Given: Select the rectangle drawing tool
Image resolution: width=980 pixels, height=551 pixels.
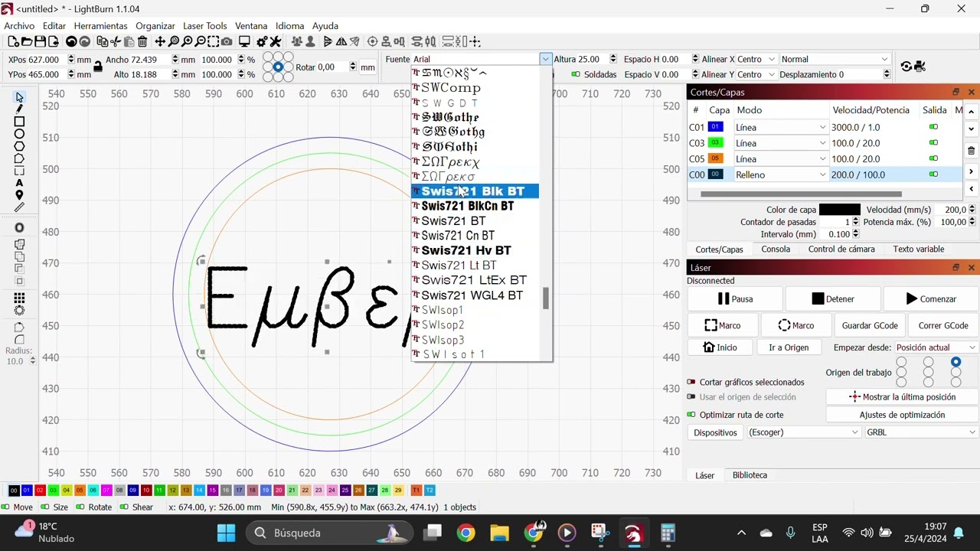Looking at the screenshot, I should pos(19,122).
